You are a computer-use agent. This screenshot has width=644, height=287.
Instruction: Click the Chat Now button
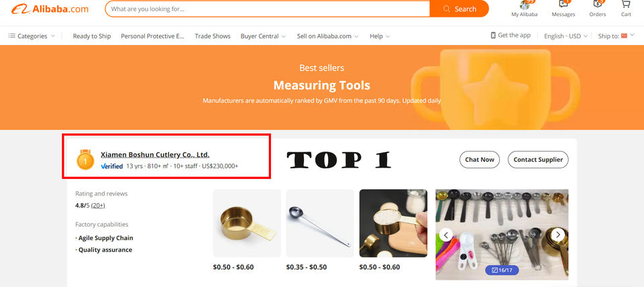479,160
